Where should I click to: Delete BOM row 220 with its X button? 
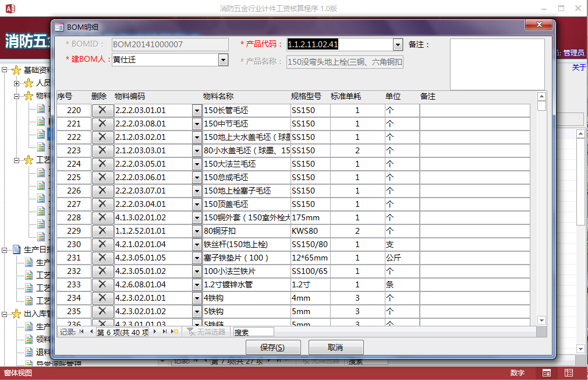[102, 110]
